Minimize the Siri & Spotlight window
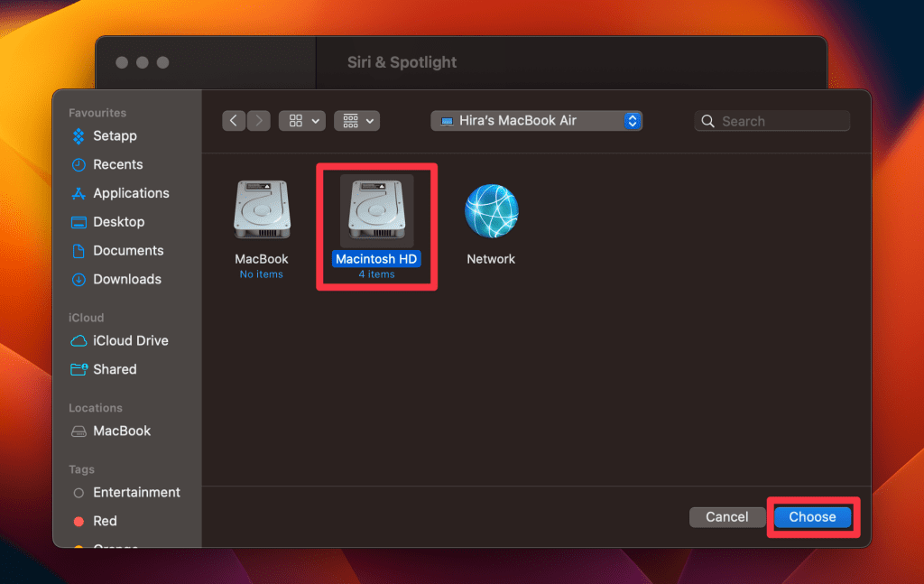The height and width of the screenshot is (584, 924). pyautogui.click(x=143, y=62)
